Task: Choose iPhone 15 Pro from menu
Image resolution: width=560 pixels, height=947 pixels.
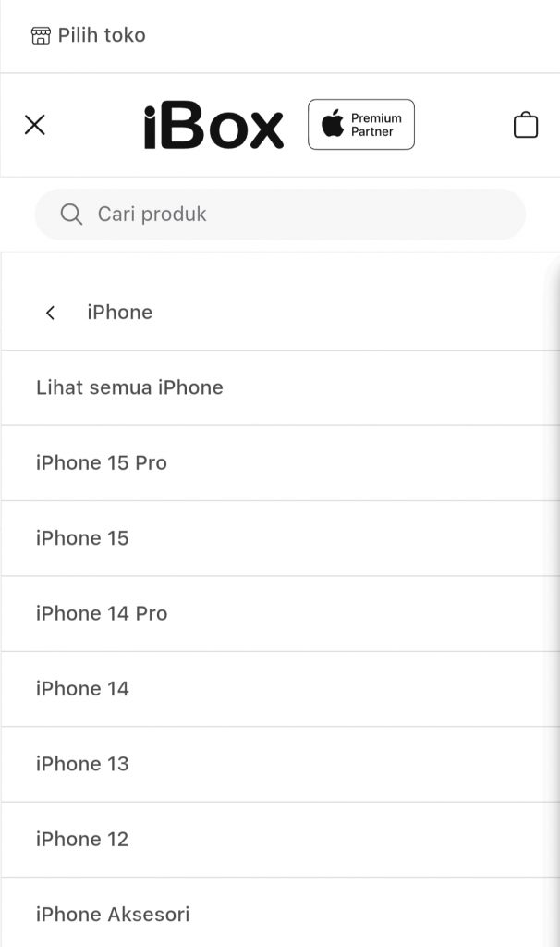Action: tap(280, 463)
